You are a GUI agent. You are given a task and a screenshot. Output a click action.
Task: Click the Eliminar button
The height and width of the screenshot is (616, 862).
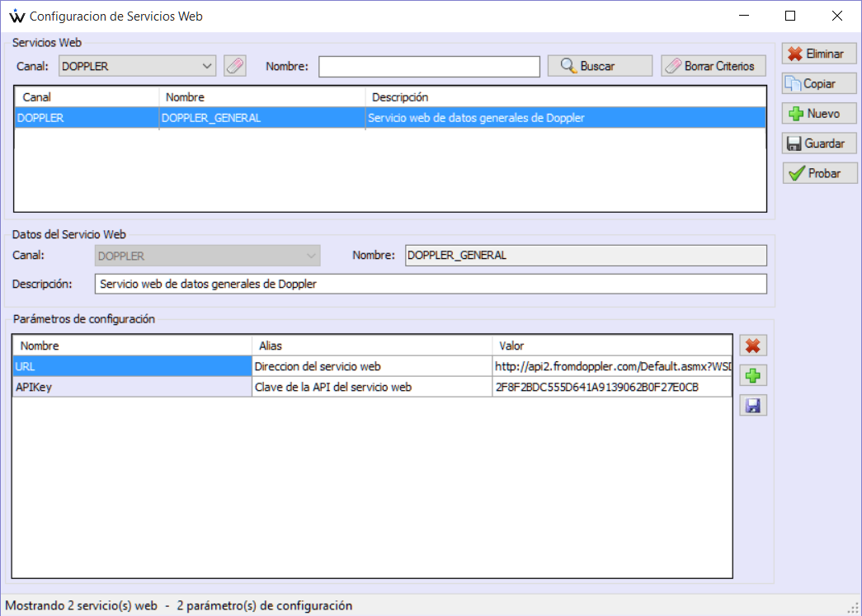[819, 54]
